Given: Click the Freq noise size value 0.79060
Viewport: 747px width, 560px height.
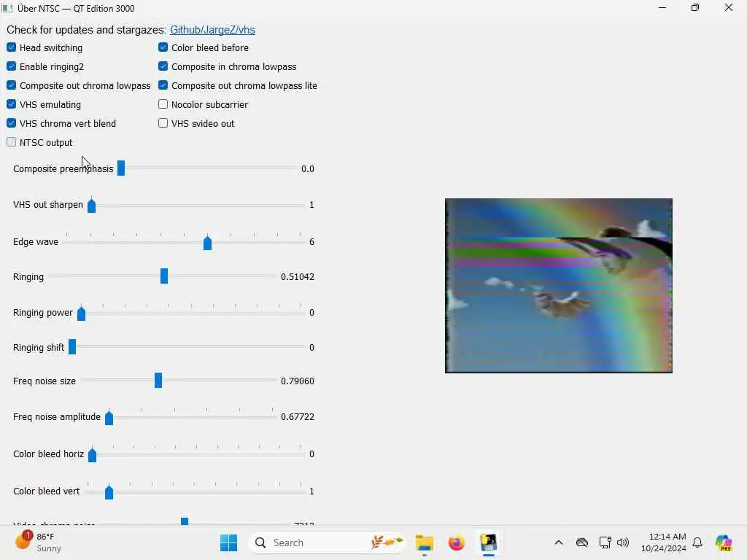Looking at the screenshot, I should click(298, 381).
